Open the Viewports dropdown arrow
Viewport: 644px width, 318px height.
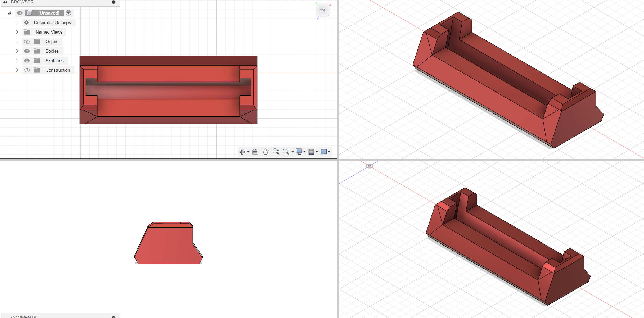[329, 152]
